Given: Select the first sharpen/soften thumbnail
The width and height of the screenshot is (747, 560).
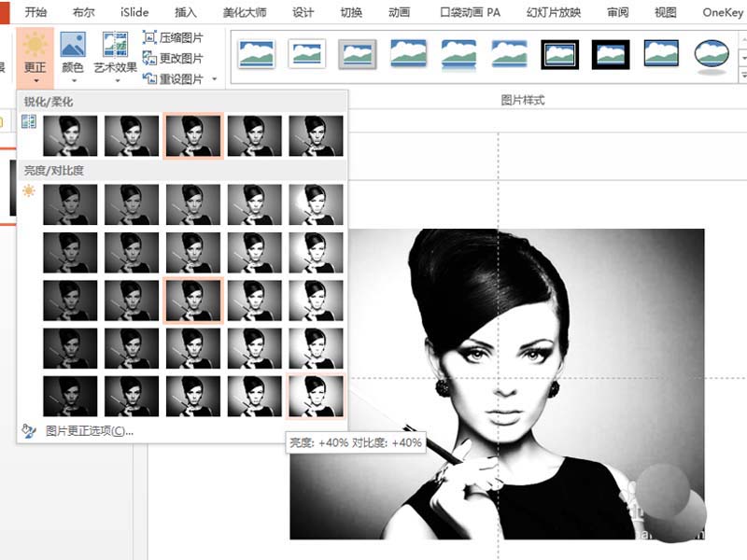Looking at the screenshot, I should (x=70, y=135).
